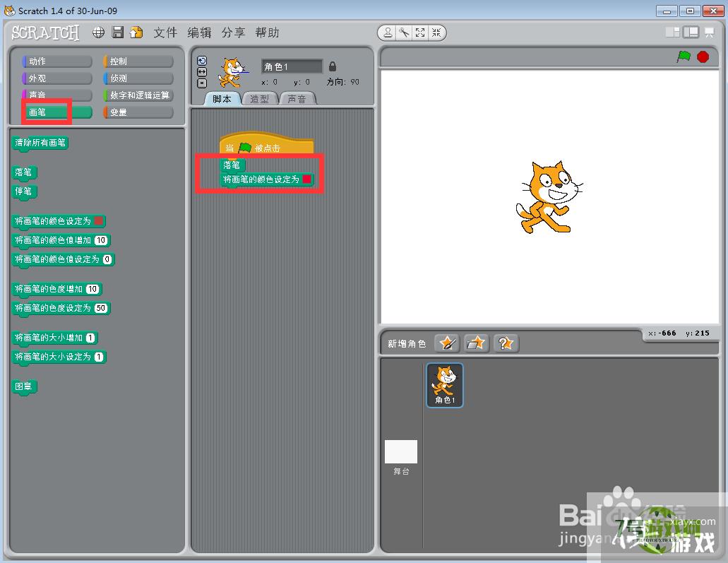Click value 10 in 颜色值增加 block
Viewport: 728px width, 563px height.
101,240
